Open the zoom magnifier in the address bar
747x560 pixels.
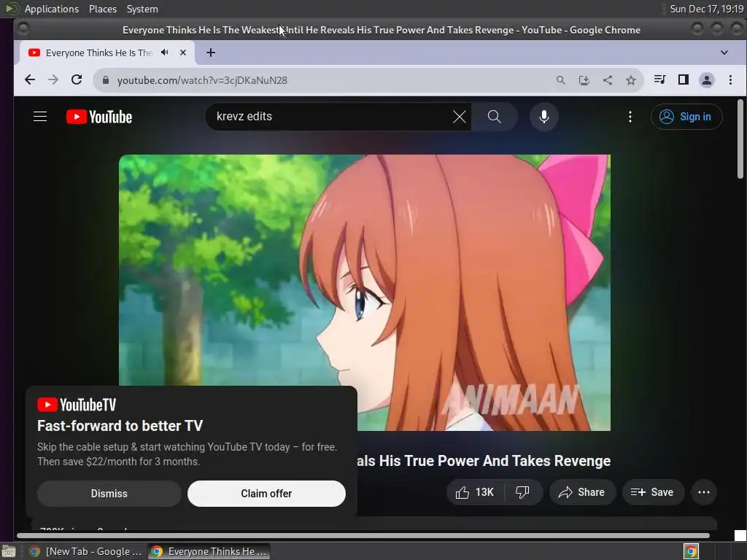(561, 80)
